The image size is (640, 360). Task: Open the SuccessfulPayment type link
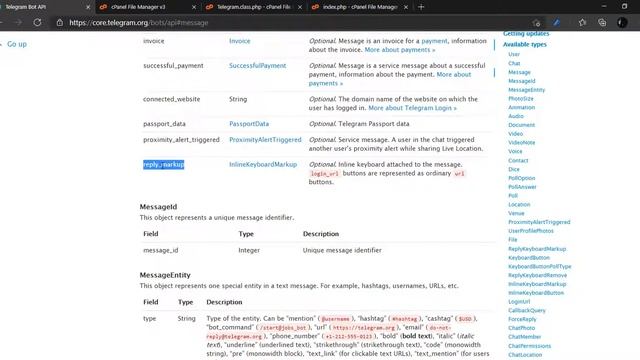point(258,65)
